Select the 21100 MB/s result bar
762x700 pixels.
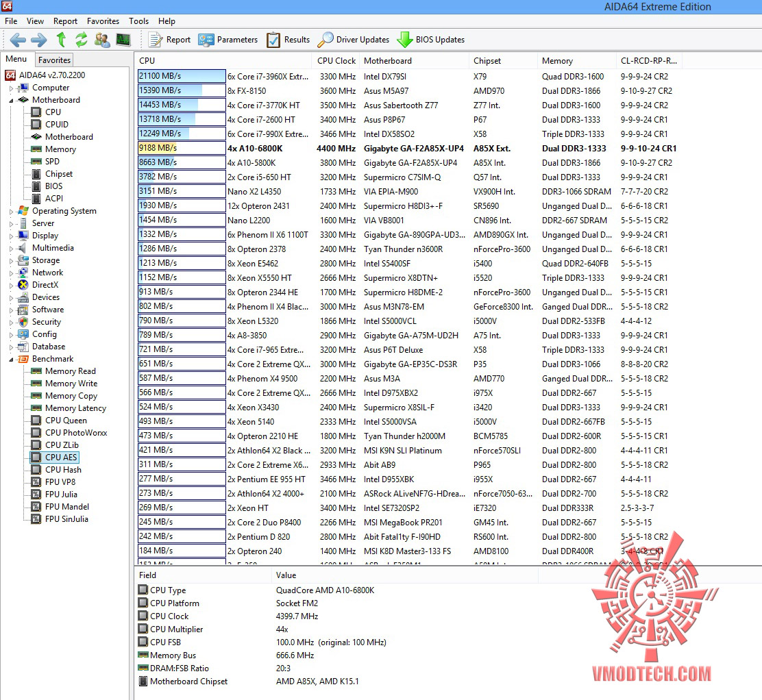[182, 76]
